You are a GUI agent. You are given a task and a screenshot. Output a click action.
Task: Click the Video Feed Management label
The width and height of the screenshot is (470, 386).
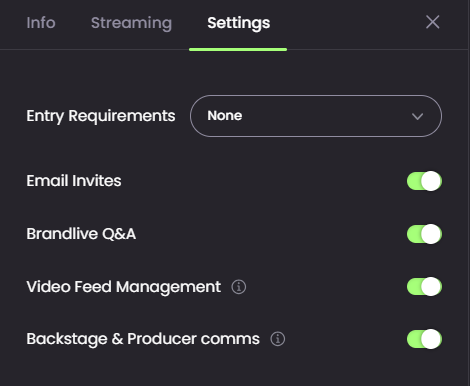[123, 287]
